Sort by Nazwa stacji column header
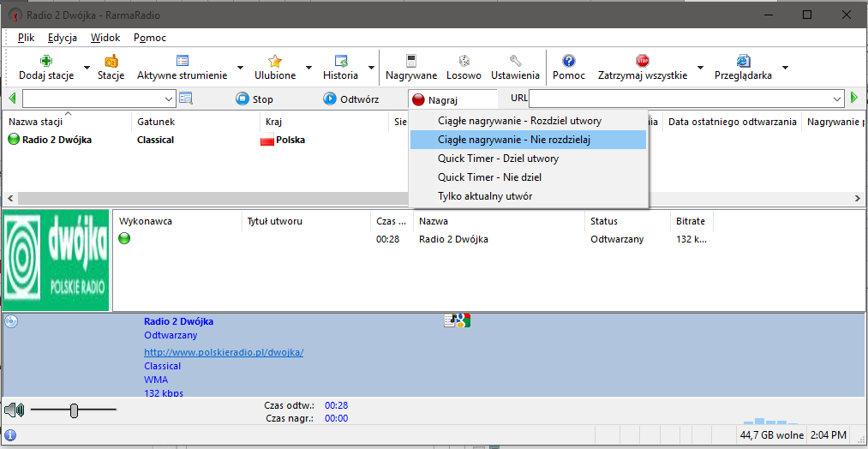Screen dimensions: 868x449 click(x=68, y=121)
